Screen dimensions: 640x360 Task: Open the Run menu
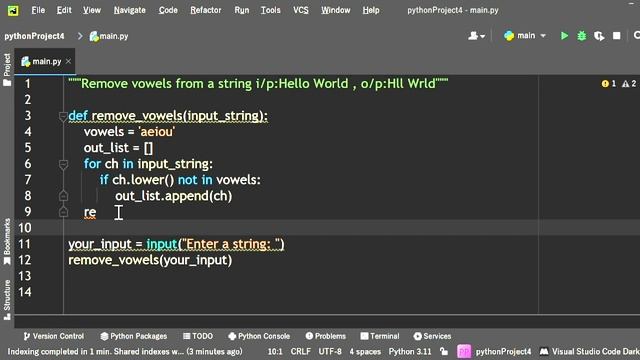(242, 10)
